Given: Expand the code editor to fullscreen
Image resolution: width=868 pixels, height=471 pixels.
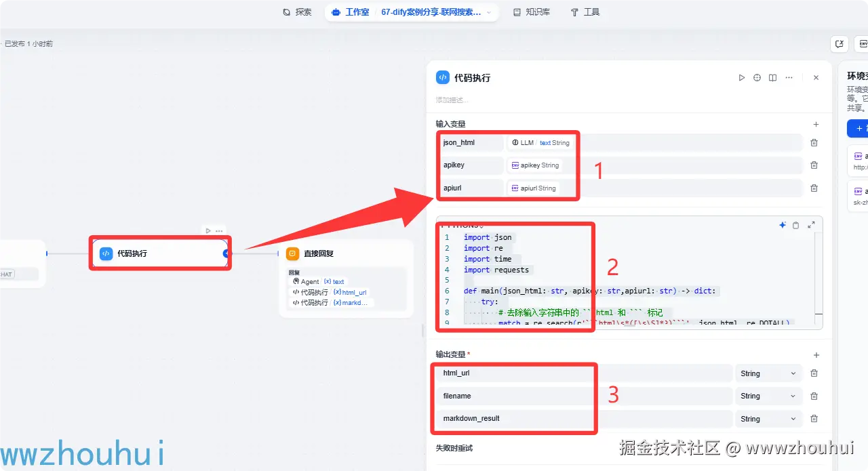Looking at the screenshot, I should (x=811, y=225).
